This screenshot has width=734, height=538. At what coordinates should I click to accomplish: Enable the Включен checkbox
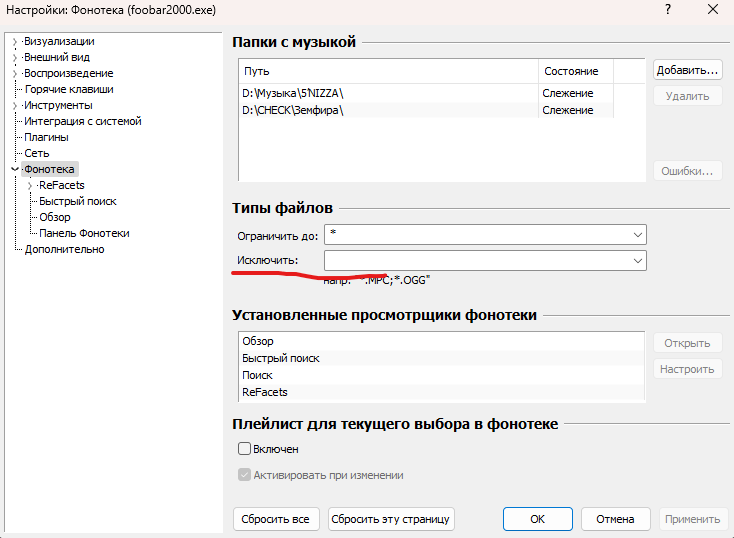tap(244, 449)
